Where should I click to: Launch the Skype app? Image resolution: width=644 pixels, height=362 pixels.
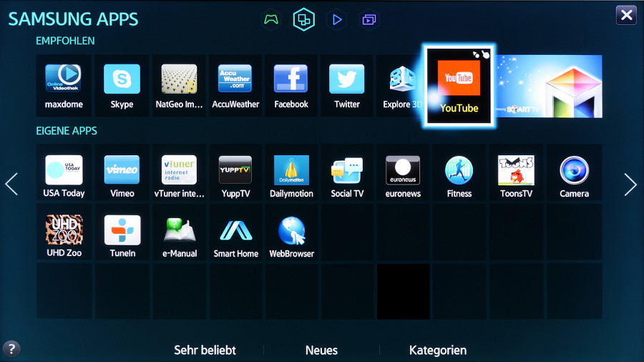(x=122, y=85)
